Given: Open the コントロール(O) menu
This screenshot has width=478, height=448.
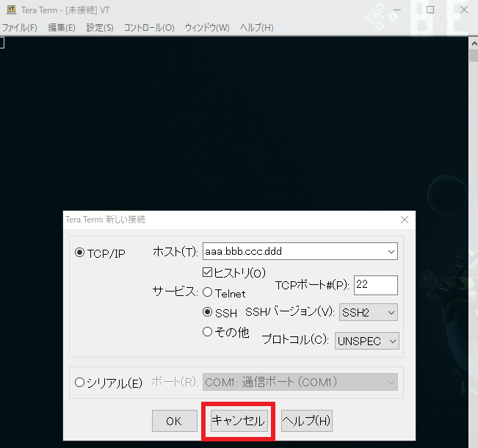Looking at the screenshot, I should click(149, 28).
